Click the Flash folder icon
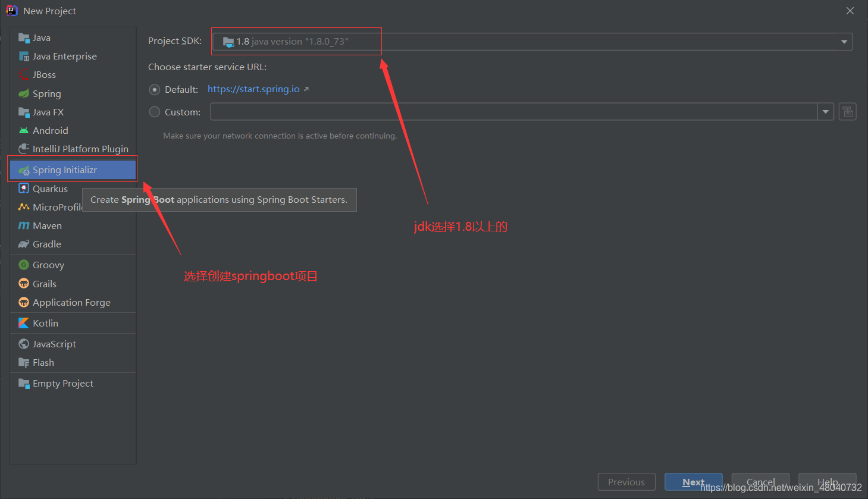The height and width of the screenshot is (499, 868). (24, 362)
